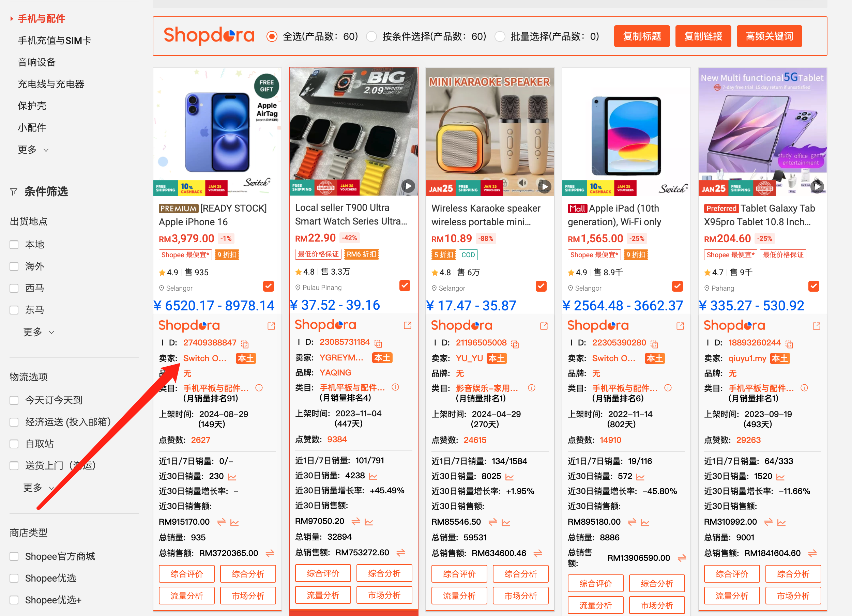Uncheck selection box on Karaoke speaker card

(541, 286)
